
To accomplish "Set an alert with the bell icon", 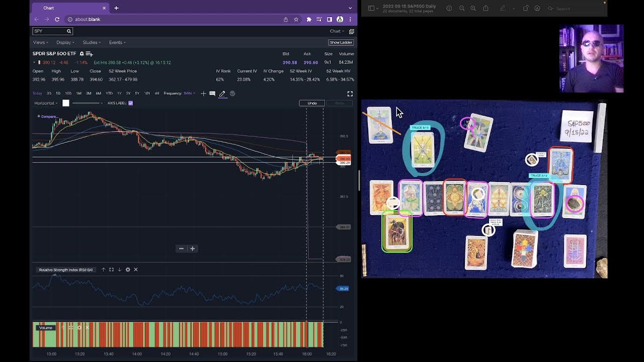I will tap(82, 53).
